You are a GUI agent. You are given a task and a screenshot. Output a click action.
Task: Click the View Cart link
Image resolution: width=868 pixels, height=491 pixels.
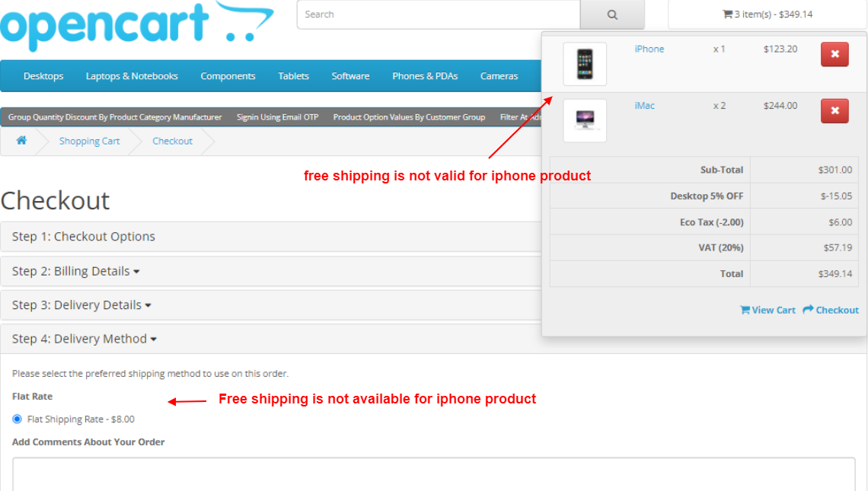(771, 310)
